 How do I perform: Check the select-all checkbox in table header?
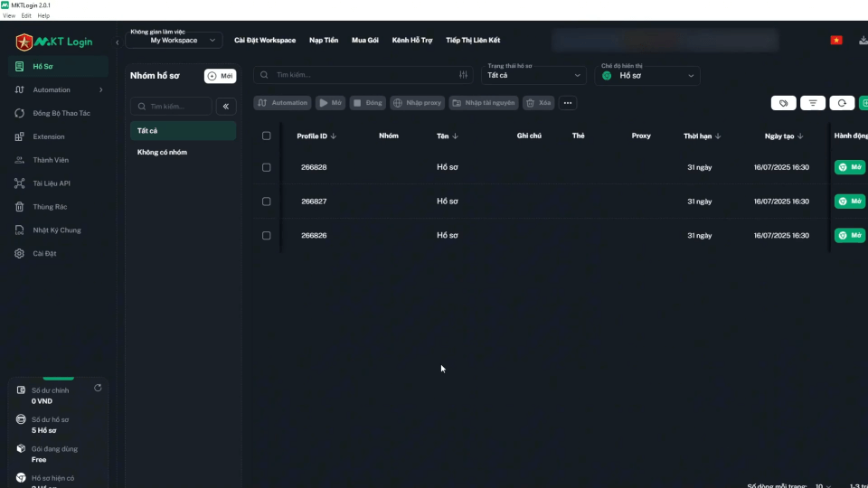[266, 136]
